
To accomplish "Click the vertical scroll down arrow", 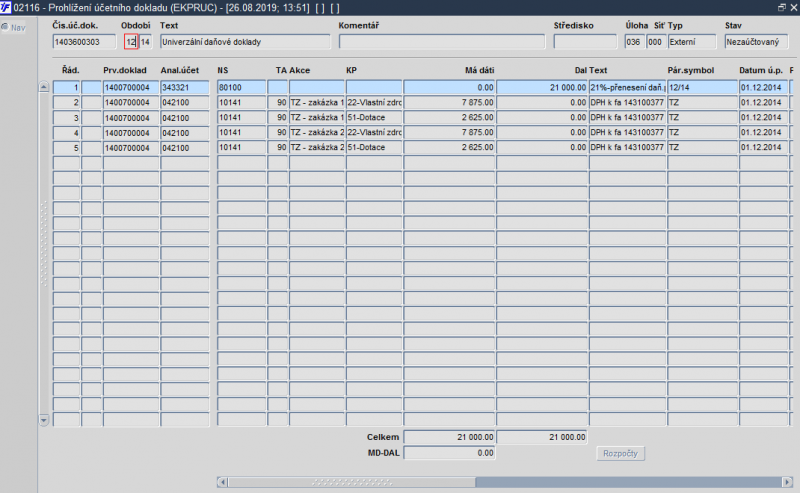I will point(43,420).
